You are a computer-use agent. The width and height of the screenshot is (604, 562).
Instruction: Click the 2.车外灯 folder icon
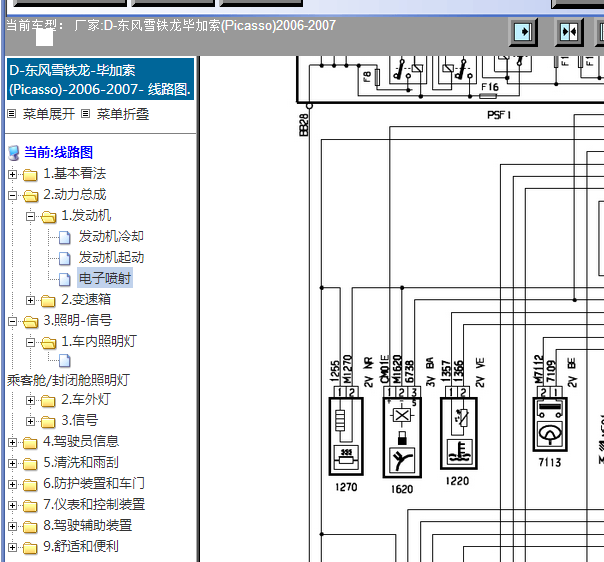point(48,401)
